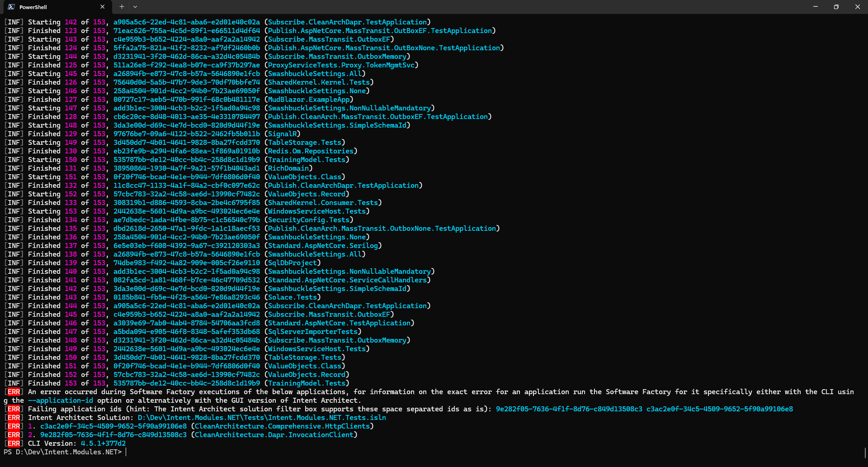The image size is (868, 467).
Task: Click the first red ERR label
Action: coord(14,392)
